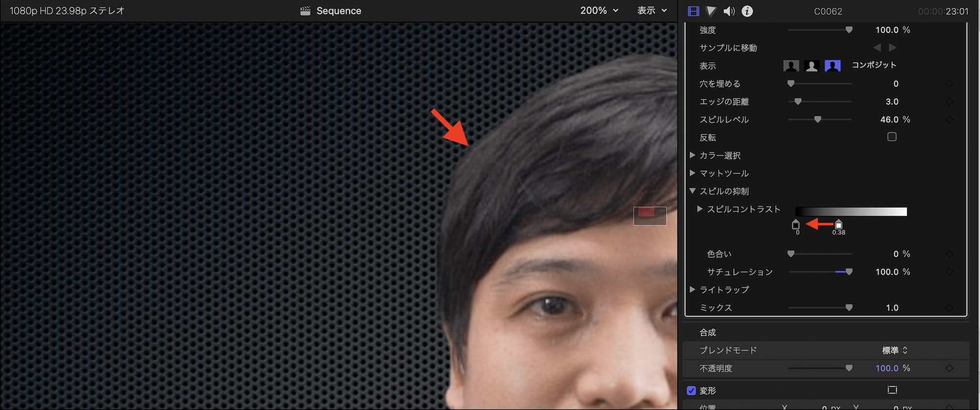
Task: Expand the スピルコントラスト disclosure triangle
Action: (x=700, y=209)
